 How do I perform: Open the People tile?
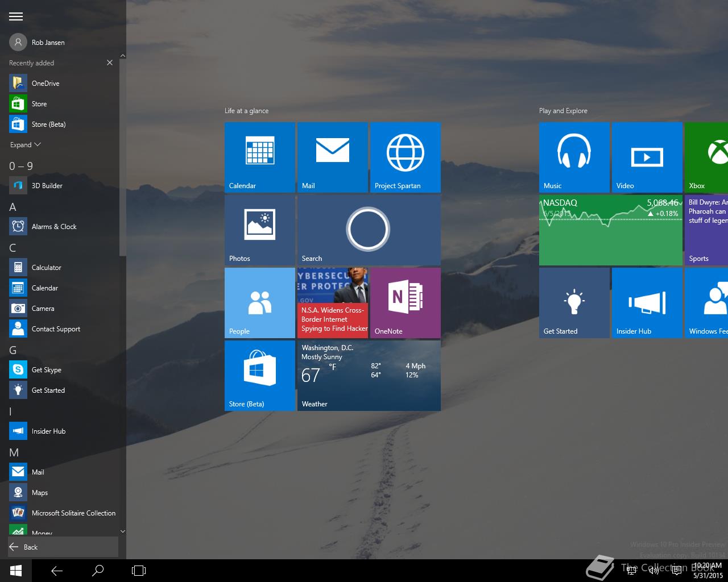coord(260,303)
